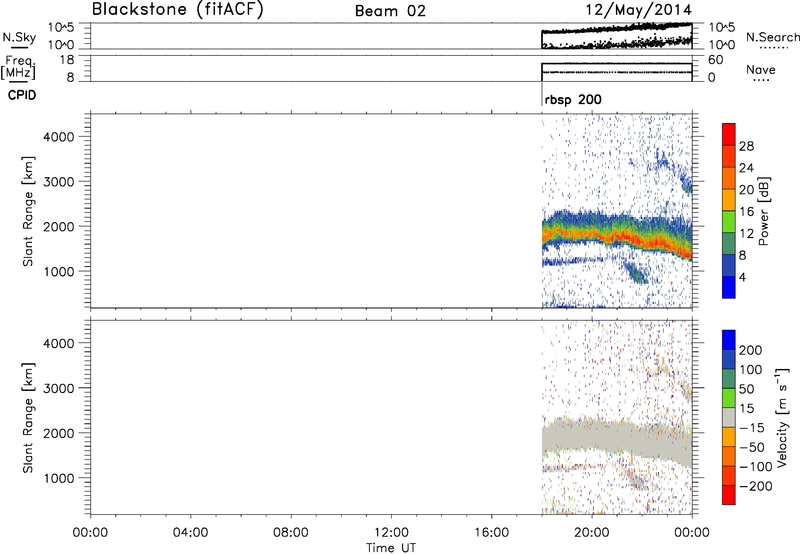Click the "rbsp 200" control program label
800x554 pixels.
[x=573, y=99]
